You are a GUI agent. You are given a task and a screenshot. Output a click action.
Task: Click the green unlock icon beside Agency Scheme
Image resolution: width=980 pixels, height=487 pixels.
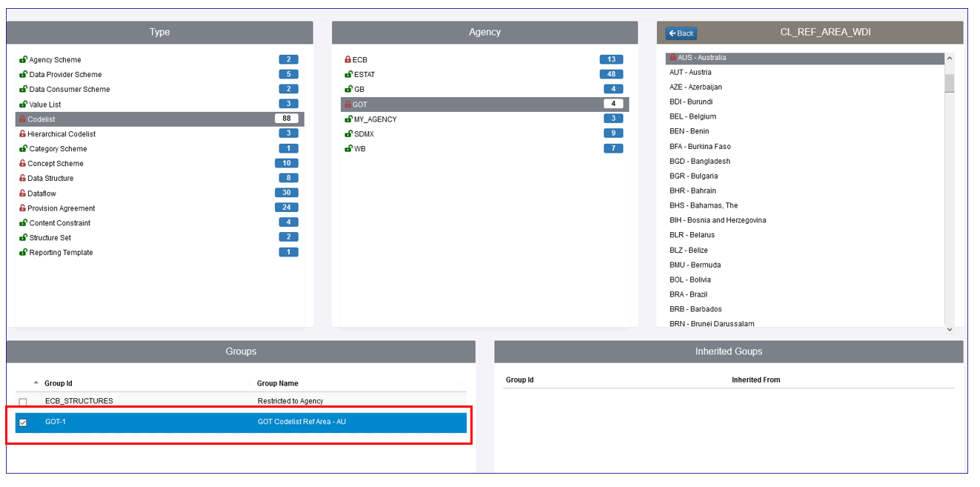pos(24,60)
